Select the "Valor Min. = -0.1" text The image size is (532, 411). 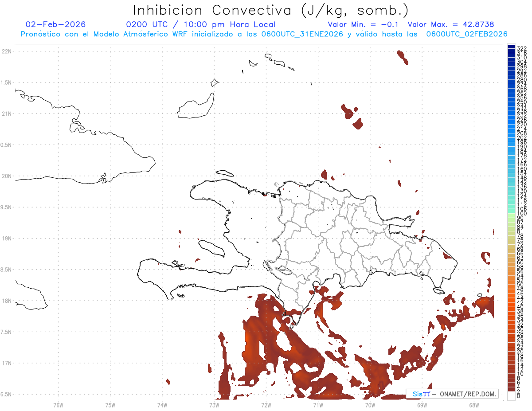pos(364,24)
